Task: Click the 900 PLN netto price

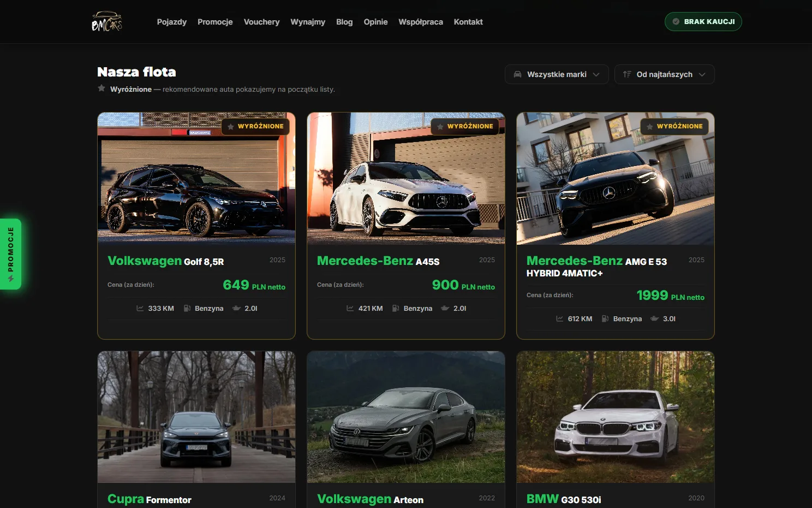Action: [463, 285]
